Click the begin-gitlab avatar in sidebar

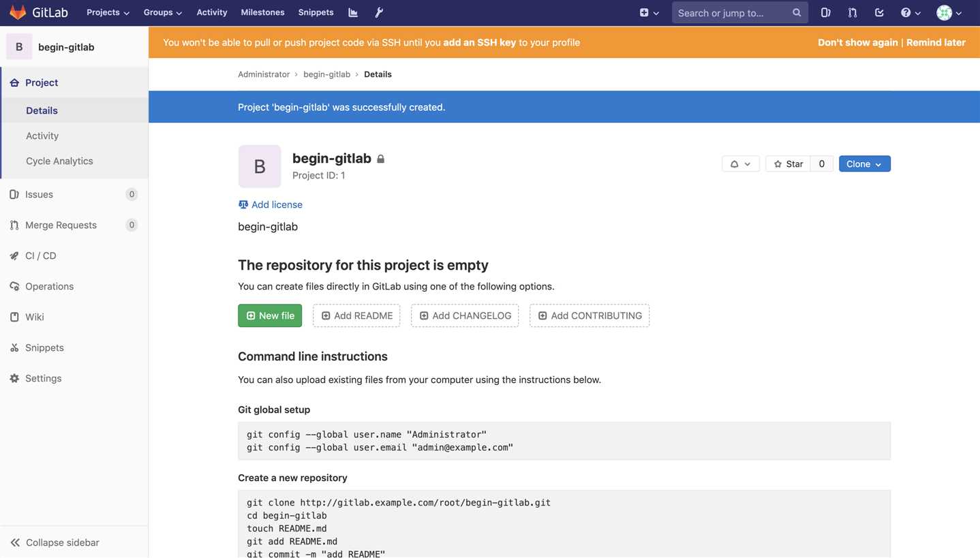(x=19, y=47)
